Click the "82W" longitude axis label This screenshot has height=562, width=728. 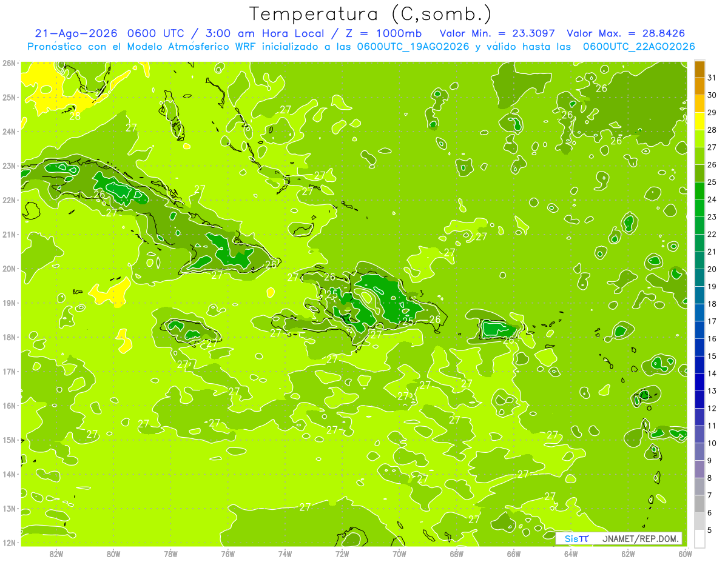(x=56, y=554)
